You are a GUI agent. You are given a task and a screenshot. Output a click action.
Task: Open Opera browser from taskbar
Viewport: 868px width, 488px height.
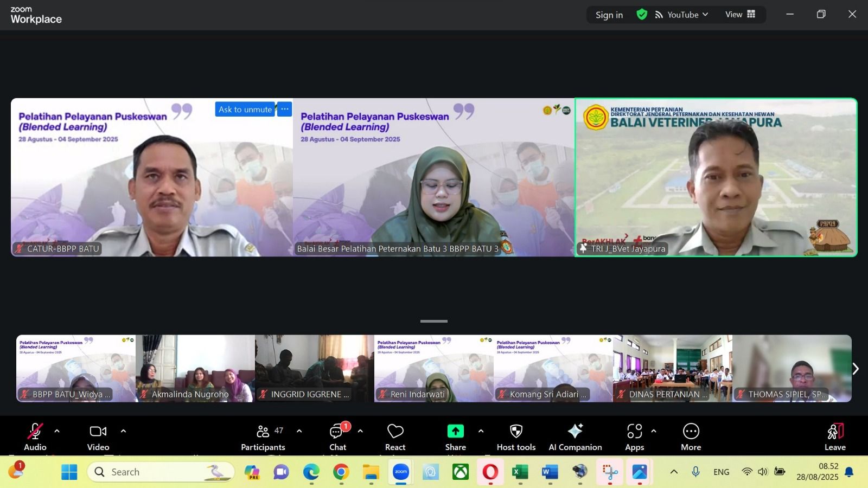tap(490, 472)
